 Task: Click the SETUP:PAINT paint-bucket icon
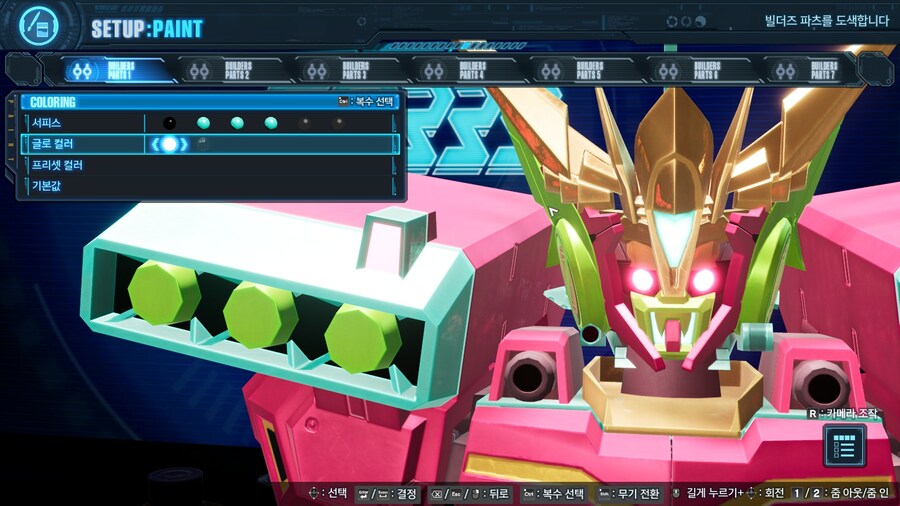coord(38,25)
